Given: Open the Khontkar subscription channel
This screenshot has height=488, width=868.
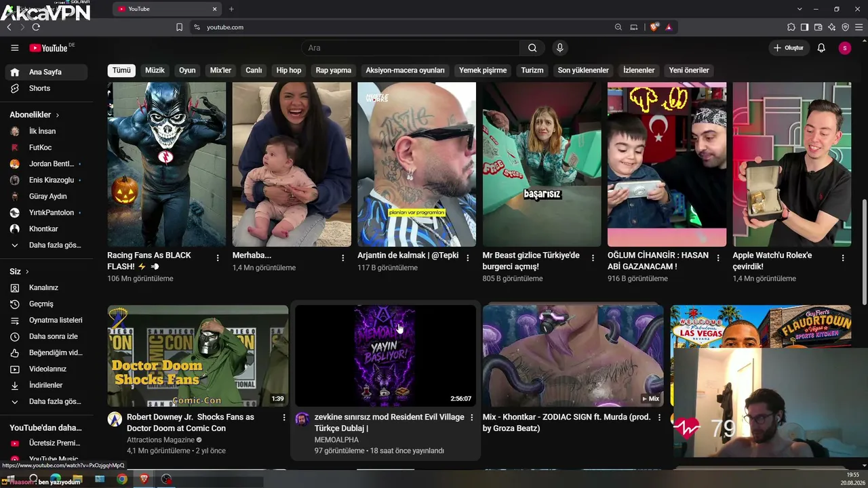Looking at the screenshot, I should tap(46, 229).
